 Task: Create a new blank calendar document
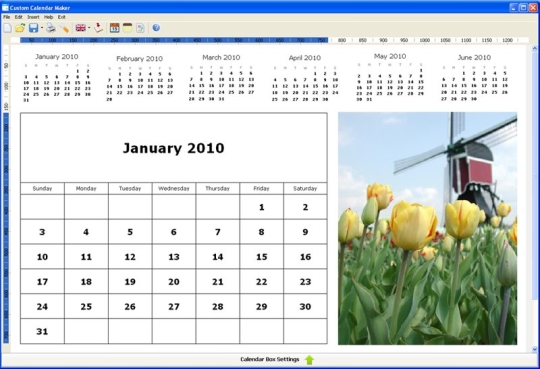[x=8, y=28]
